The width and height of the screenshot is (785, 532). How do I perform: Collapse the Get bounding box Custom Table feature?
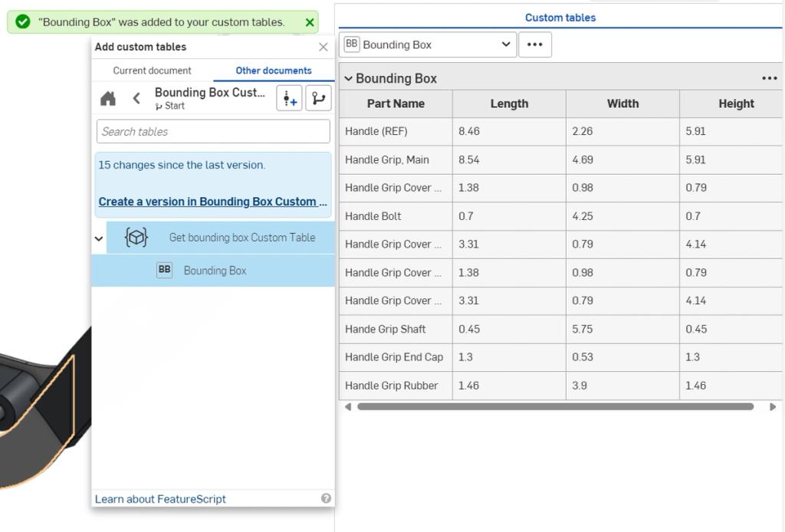(x=98, y=238)
